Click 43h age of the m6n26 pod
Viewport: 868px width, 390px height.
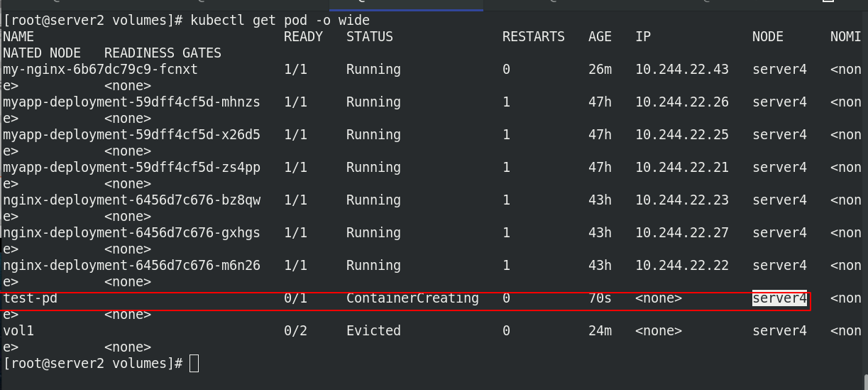600,266
